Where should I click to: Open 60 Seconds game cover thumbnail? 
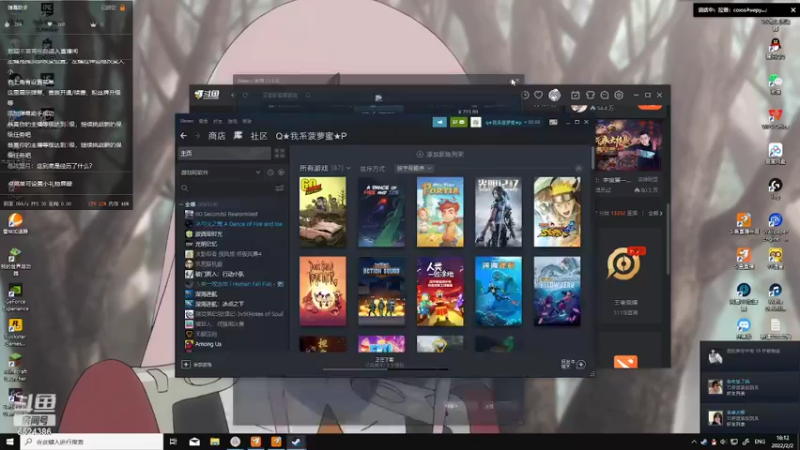coord(322,212)
